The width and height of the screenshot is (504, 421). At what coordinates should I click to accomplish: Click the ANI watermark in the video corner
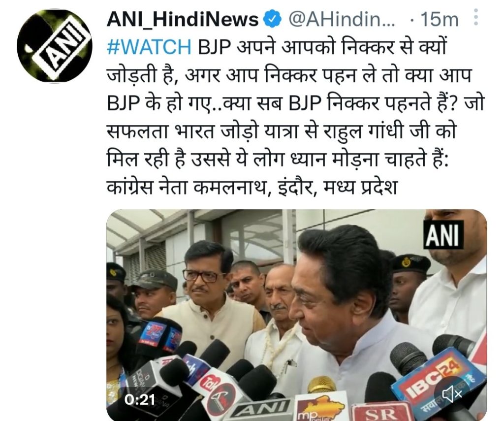(x=443, y=235)
